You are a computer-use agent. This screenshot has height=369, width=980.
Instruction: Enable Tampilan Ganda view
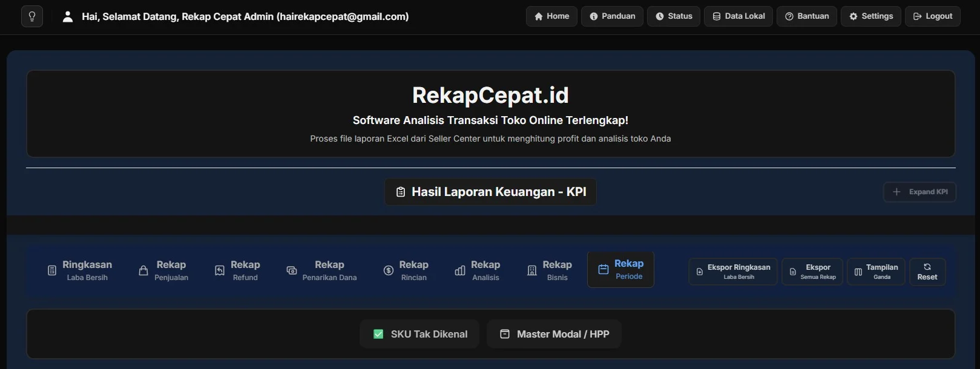pyautogui.click(x=876, y=272)
